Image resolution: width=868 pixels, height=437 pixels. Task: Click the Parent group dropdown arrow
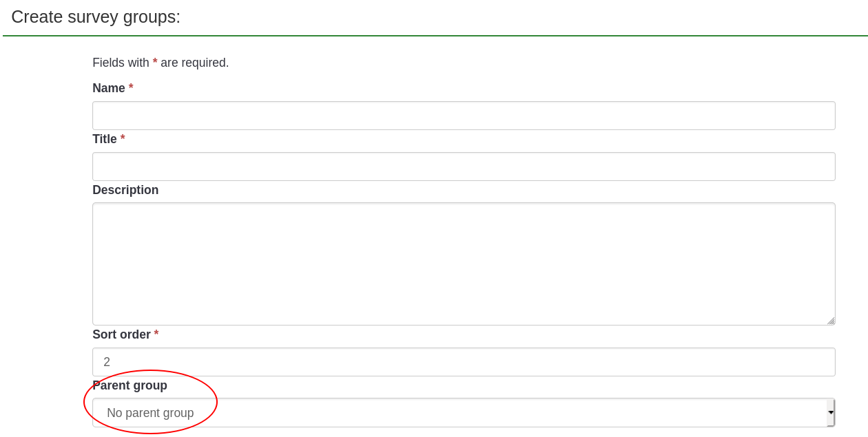(x=831, y=413)
